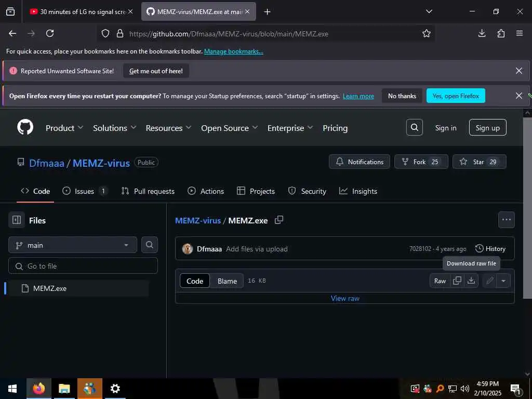Dismiss the Unwanted Software warning bar
Screen dimensions: 532x399
519,71
